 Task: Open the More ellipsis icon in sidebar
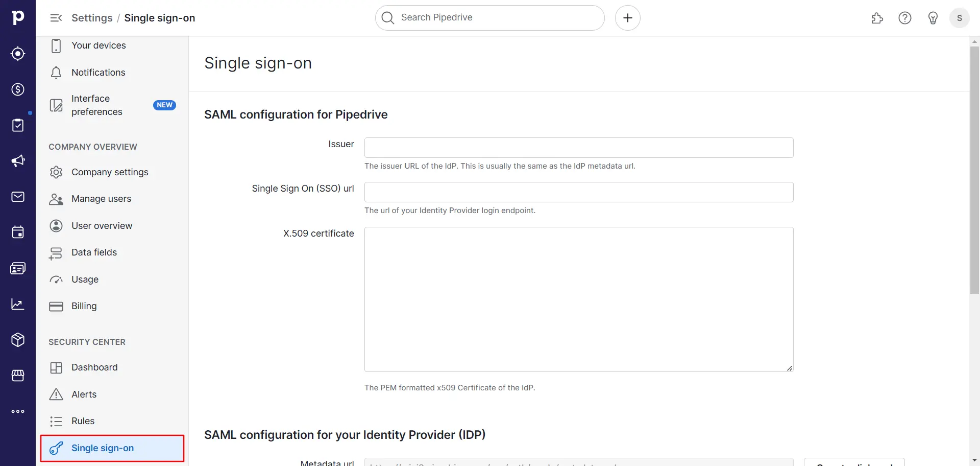[18, 411]
